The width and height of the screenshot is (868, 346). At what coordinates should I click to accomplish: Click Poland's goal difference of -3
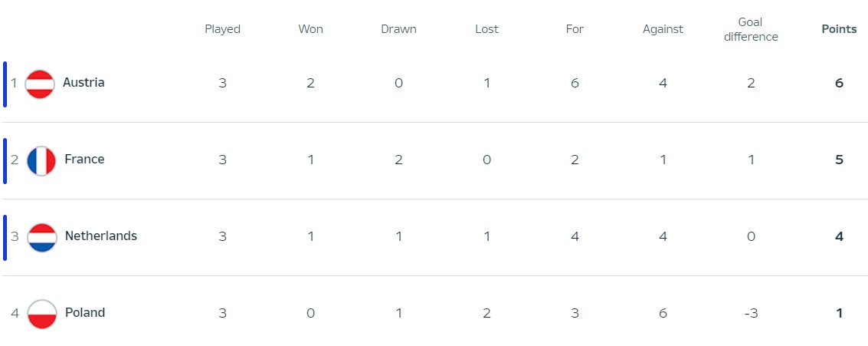751,313
